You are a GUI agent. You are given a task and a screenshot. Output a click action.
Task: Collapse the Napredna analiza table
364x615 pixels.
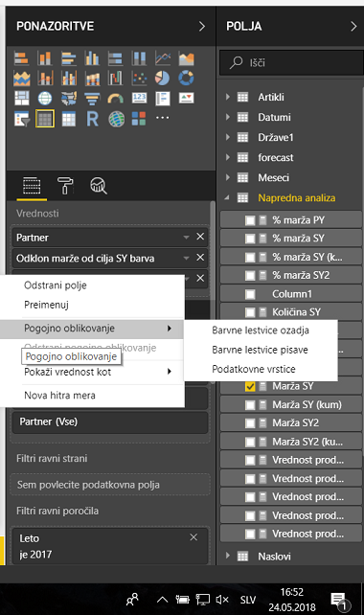(x=227, y=197)
